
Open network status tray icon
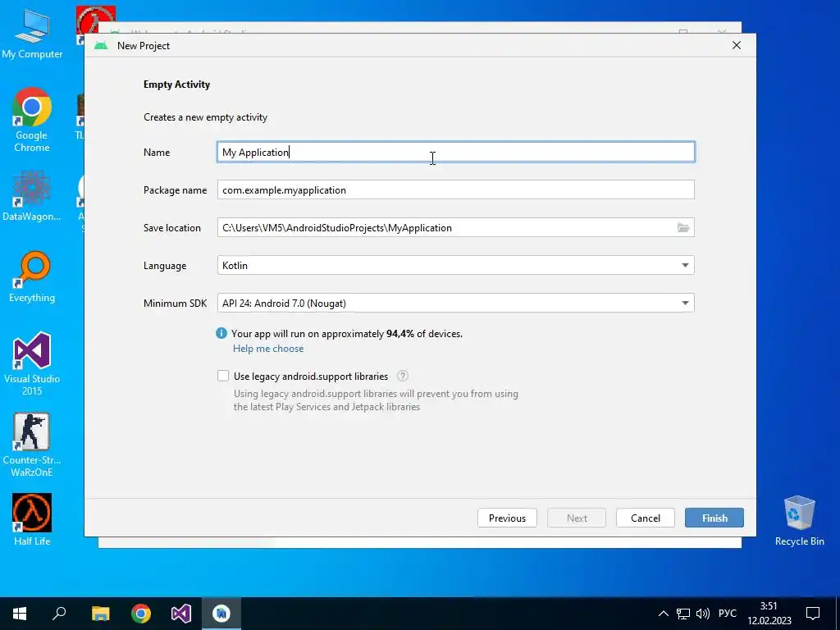click(683, 614)
